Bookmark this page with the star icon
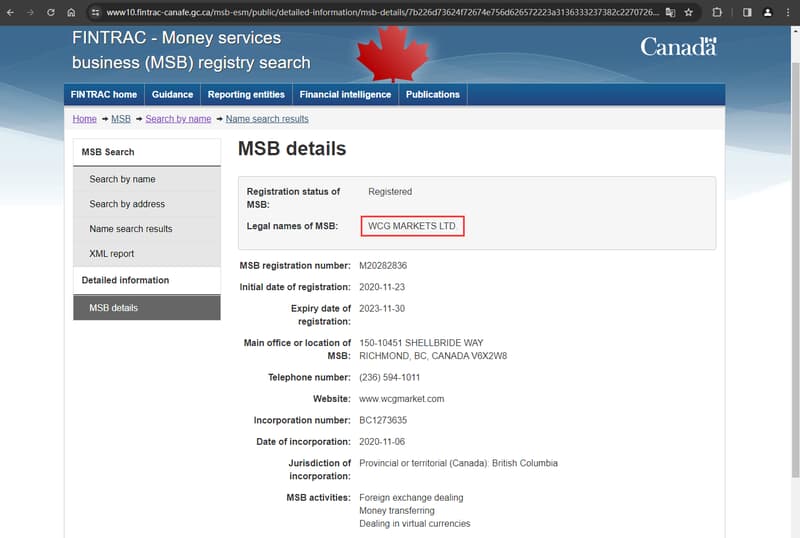 [688, 12]
